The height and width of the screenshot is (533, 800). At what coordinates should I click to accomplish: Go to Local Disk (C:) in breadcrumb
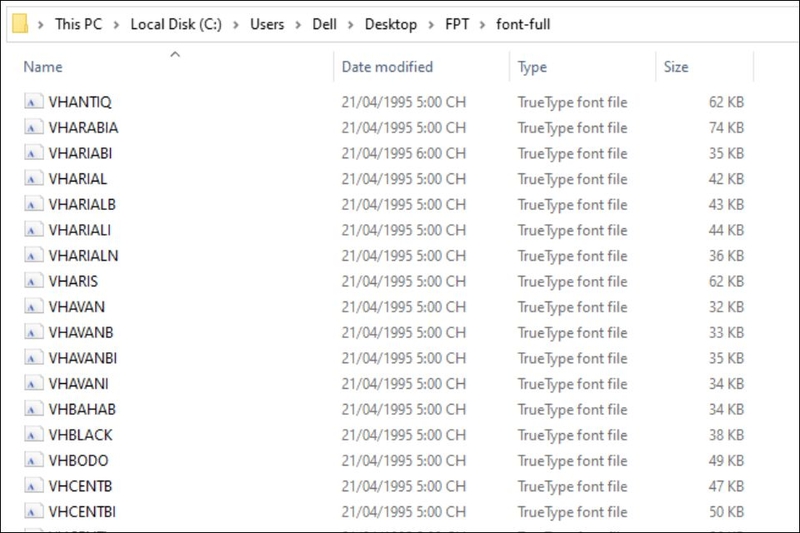(x=176, y=24)
